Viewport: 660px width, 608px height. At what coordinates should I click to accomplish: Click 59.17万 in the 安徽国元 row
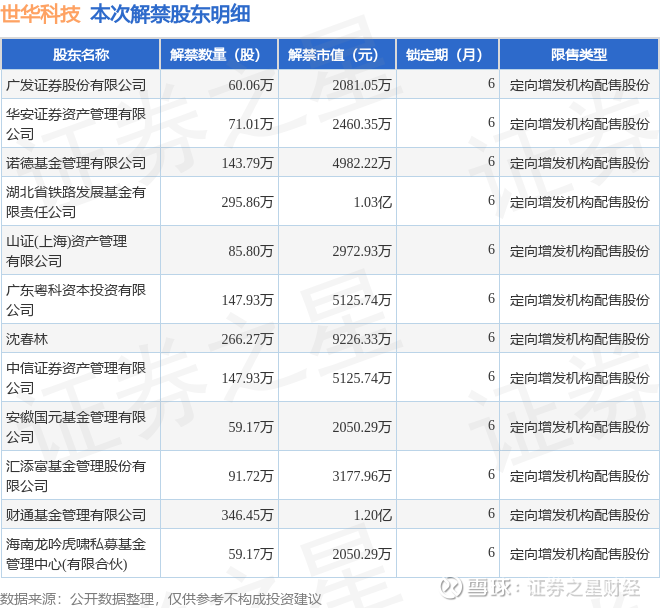pos(251,427)
